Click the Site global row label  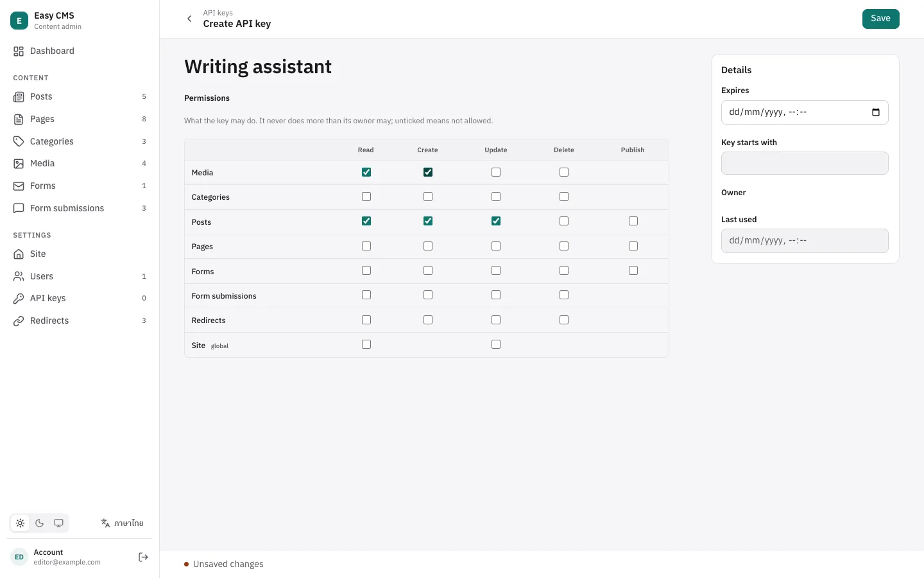pos(210,346)
